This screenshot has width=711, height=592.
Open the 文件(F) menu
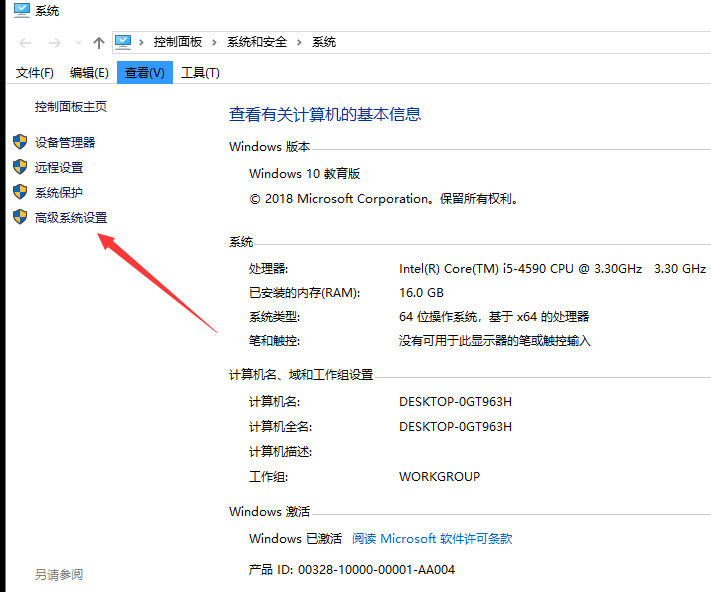pyautogui.click(x=35, y=72)
